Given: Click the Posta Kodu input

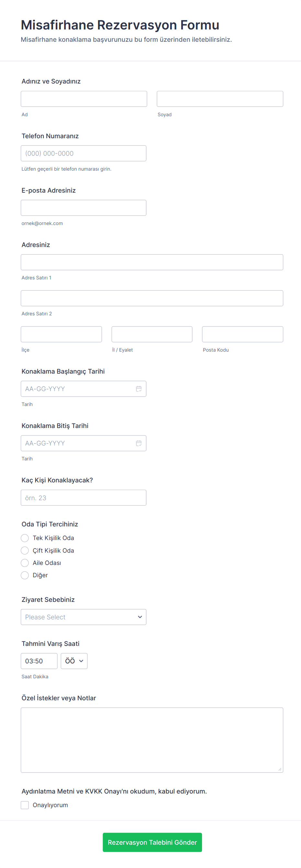Looking at the screenshot, I should tap(242, 334).
